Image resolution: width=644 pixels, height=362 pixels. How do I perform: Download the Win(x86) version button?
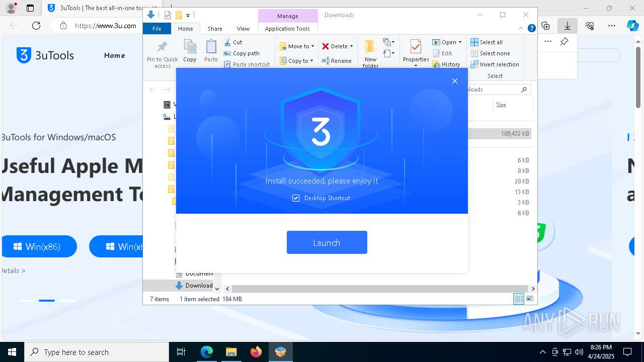point(39,246)
